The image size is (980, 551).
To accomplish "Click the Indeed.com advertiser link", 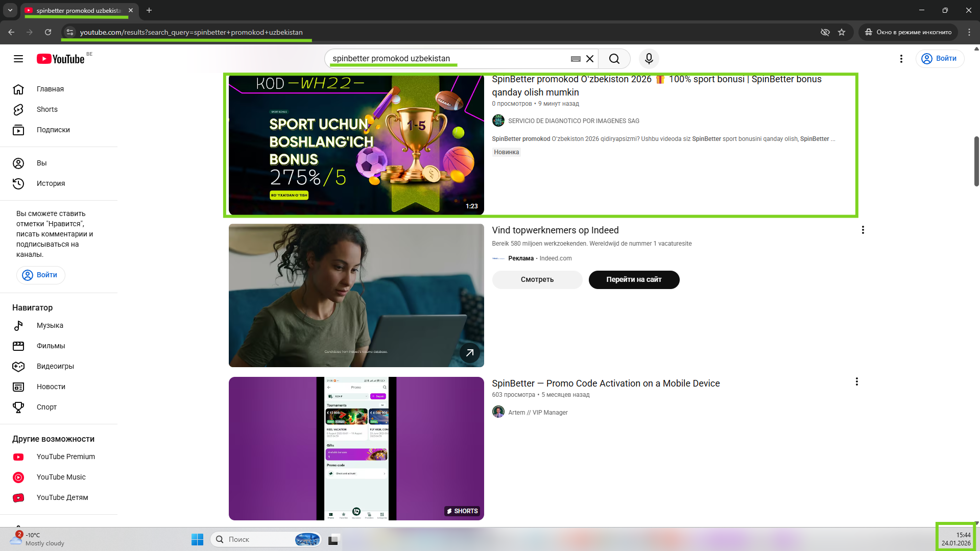I will point(556,258).
